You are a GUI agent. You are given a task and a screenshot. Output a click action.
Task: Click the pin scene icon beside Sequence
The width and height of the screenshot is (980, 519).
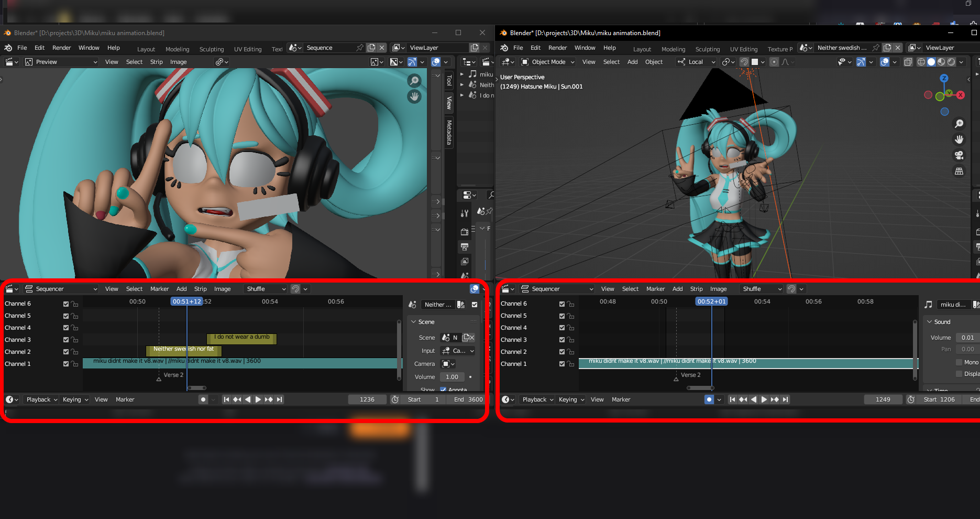360,48
